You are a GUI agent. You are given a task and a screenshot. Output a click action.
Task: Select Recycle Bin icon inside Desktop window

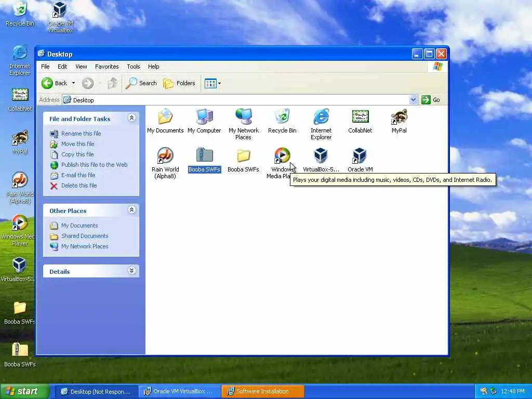(x=282, y=121)
